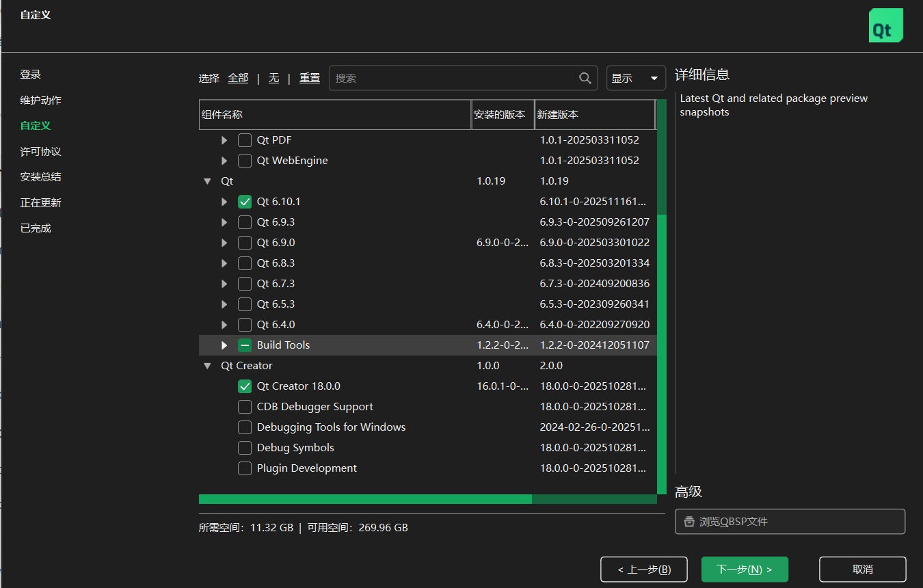Click the Plugin Development row label
This screenshot has width=923, height=588.
pyautogui.click(x=307, y=468)
